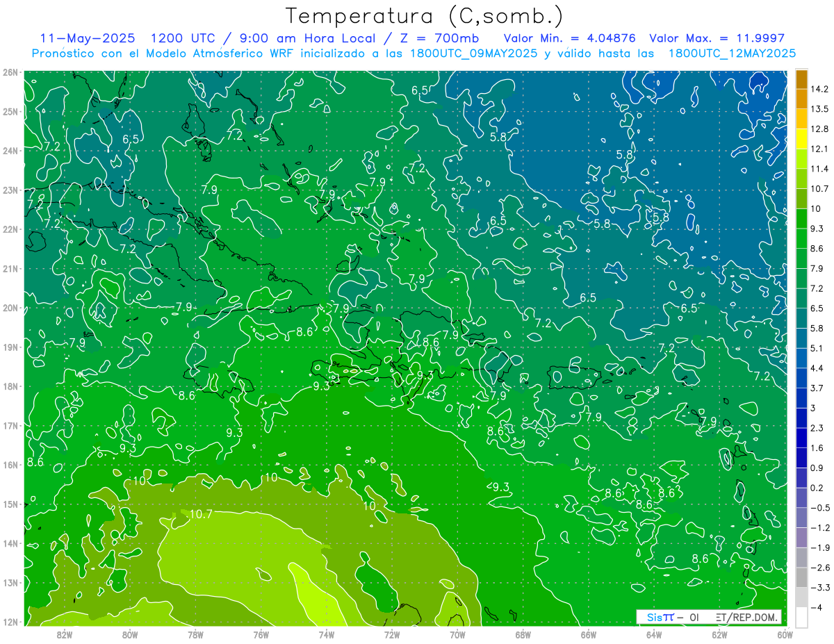Pick the white swatch below -4 on color bar
Image resolution: width=834 pixels, height=644 pixels.
click(801, 616)
